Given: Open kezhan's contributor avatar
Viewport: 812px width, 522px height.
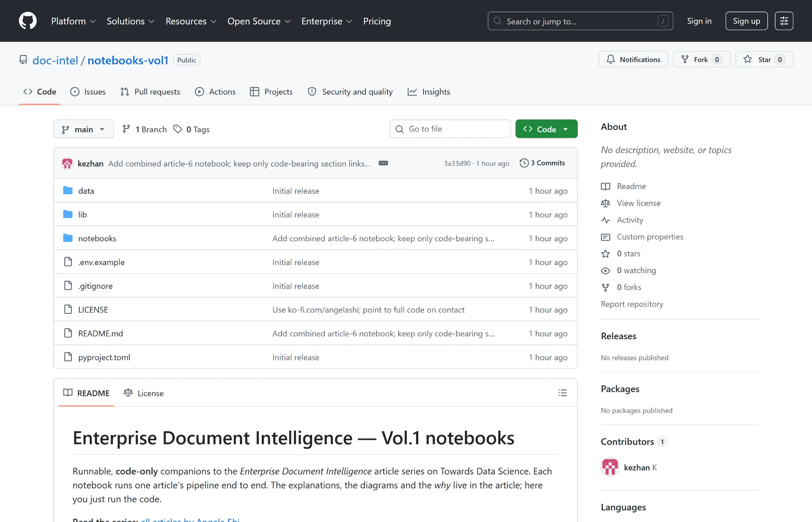Looking at the screenshot, I should pos(610,467).
